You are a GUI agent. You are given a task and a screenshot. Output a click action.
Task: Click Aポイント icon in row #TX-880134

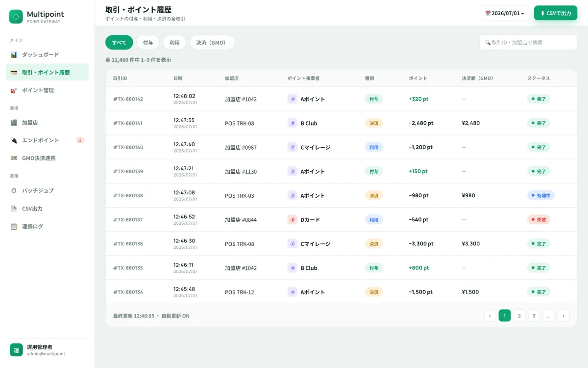(x=293, y=292)
